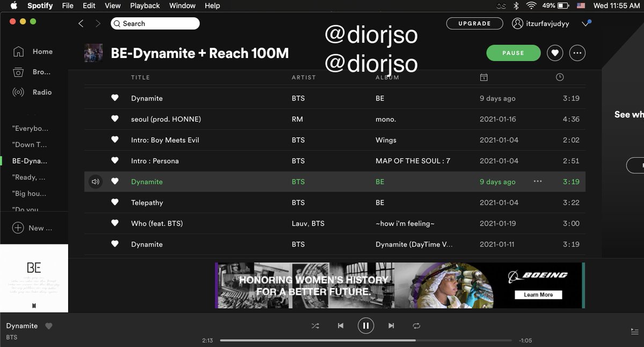The image size is (644, 347).
Task: Toggle shuffle in the player bar
Action: (315, 326)
